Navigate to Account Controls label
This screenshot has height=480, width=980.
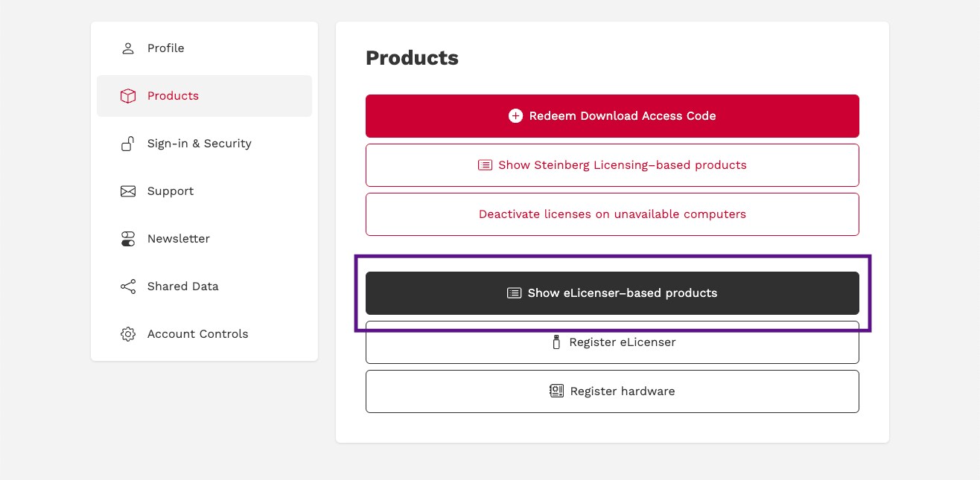tap(197, 334)
